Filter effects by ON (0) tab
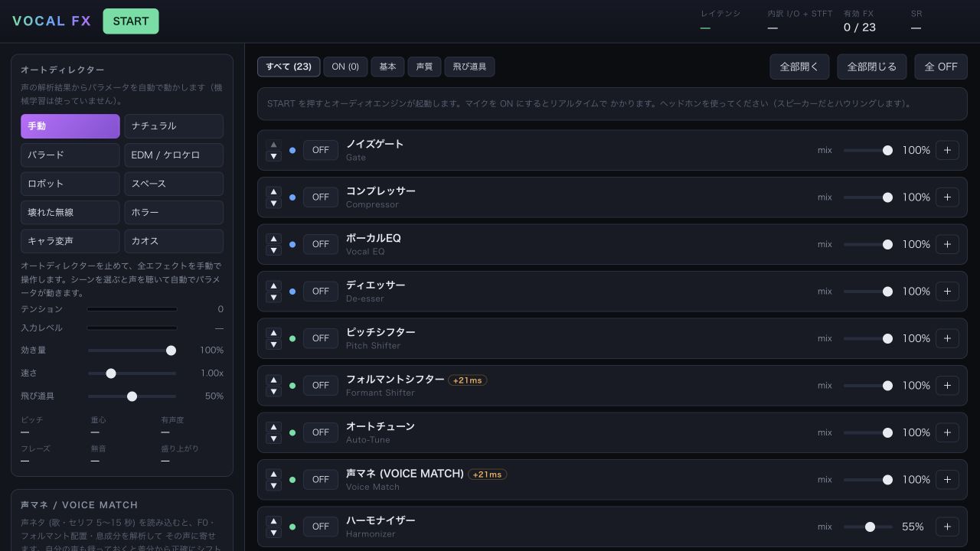Screen dimensions: 980x551 coord(345,67)
